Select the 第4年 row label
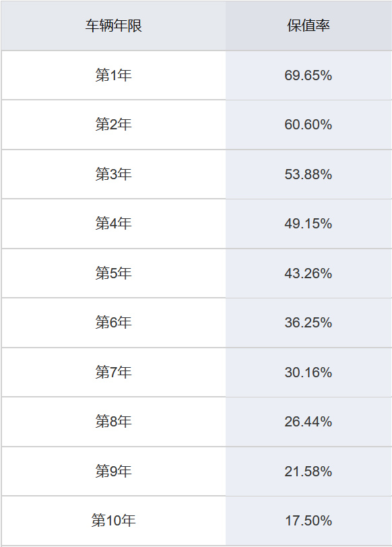 (113, 223)
